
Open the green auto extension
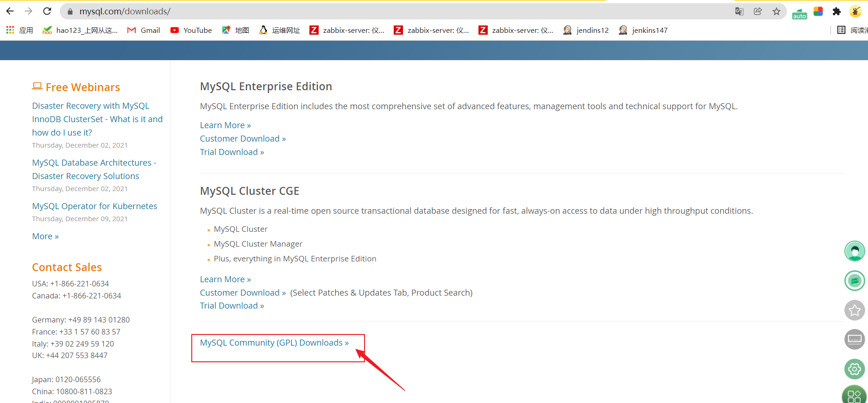coord(799,13)
